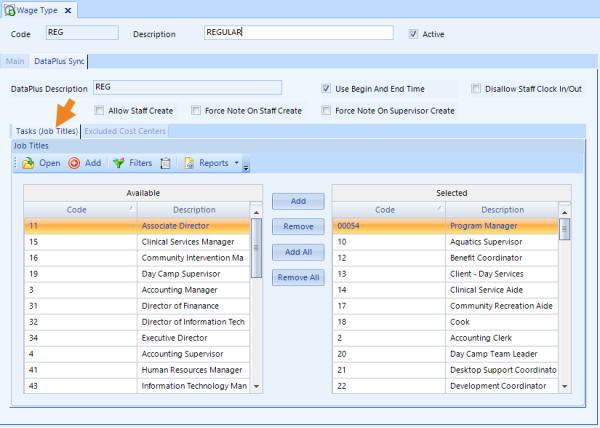
Task: Open the Filters tool
Action: point(119,163)
